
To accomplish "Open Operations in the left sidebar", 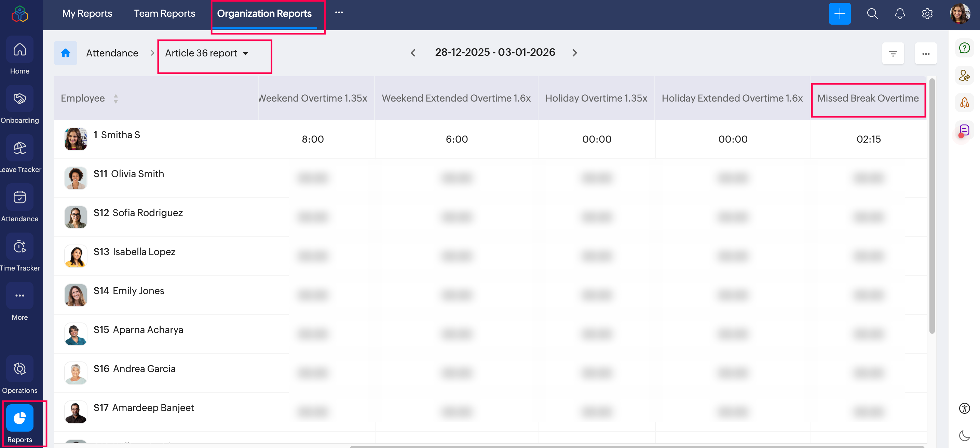I will tap(20, 369).
